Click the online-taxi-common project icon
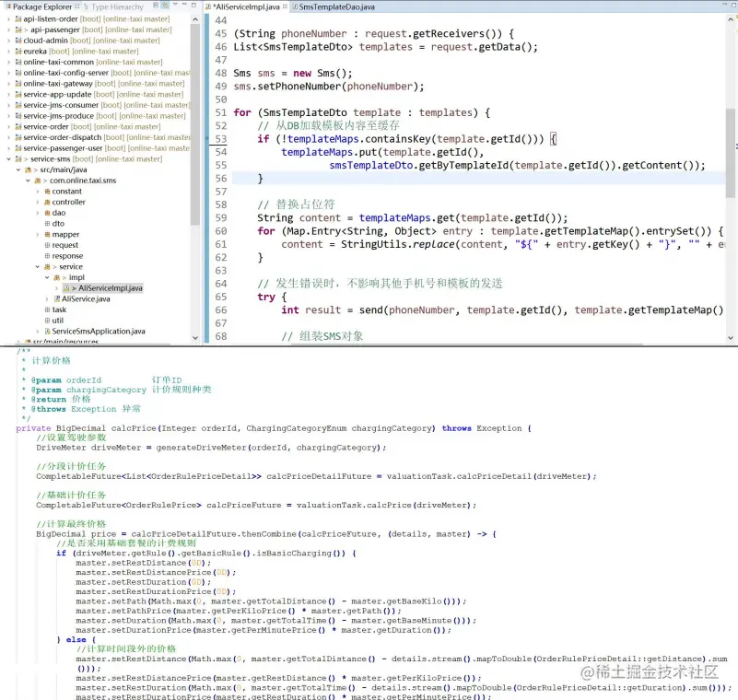The image size is (738, 700). click(18, 62)
